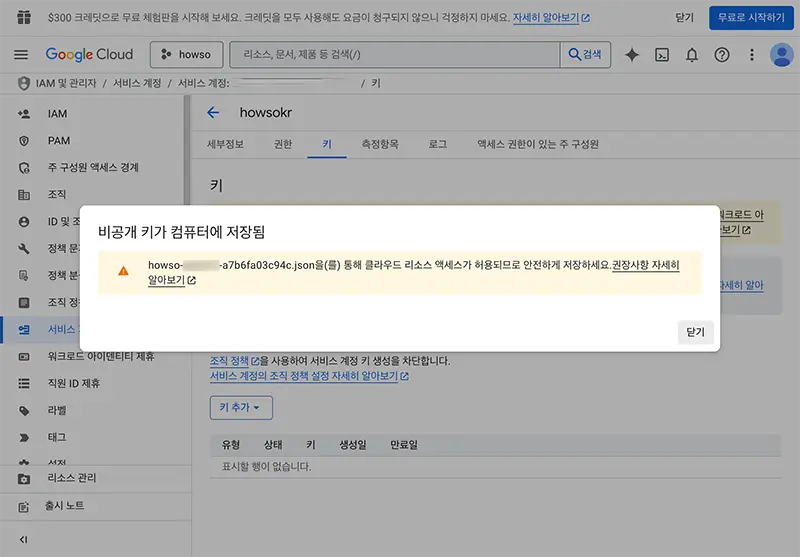Dismiss the promo banner with 닫기
Viewport: 800px width, 557px height.
tap(684, 18)
